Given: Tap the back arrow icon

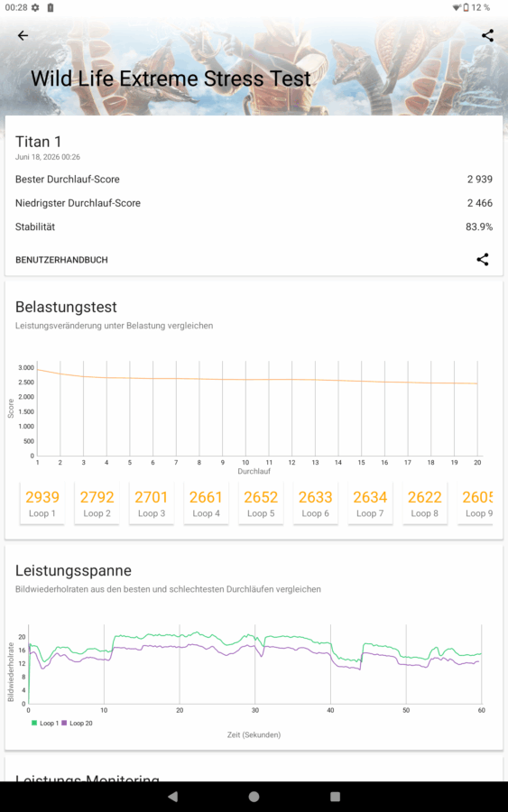Looking at the screenshot, I should (23, 35).
